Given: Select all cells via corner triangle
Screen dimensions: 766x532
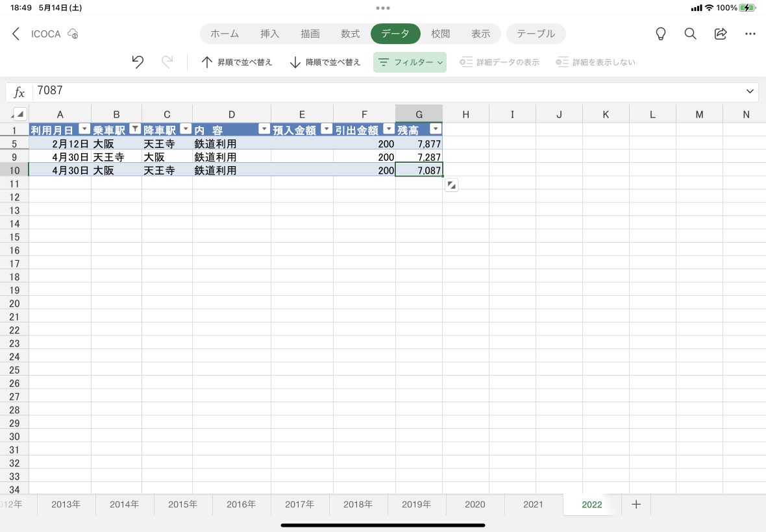Looking at the screenshot, I should tap(19, 114).
